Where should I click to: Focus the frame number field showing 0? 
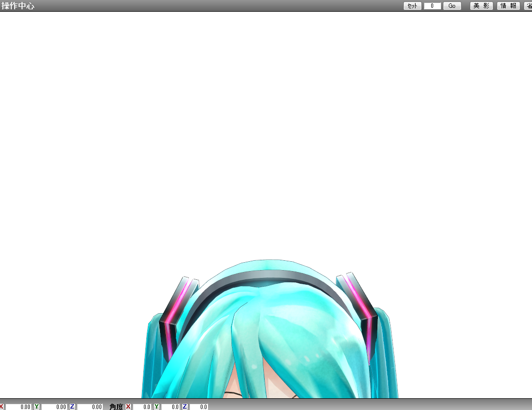[x=432, y=6]
